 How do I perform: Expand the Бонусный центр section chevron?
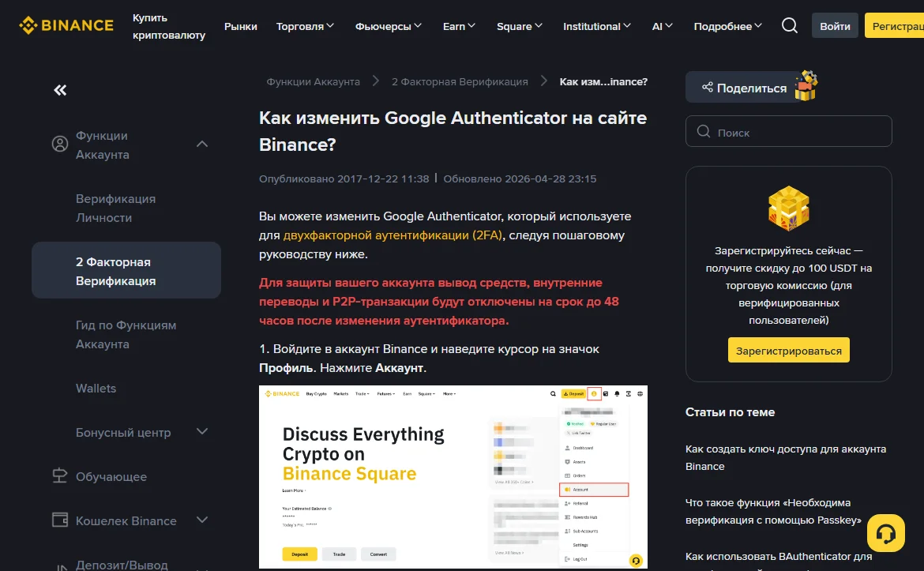coord(202,431)
